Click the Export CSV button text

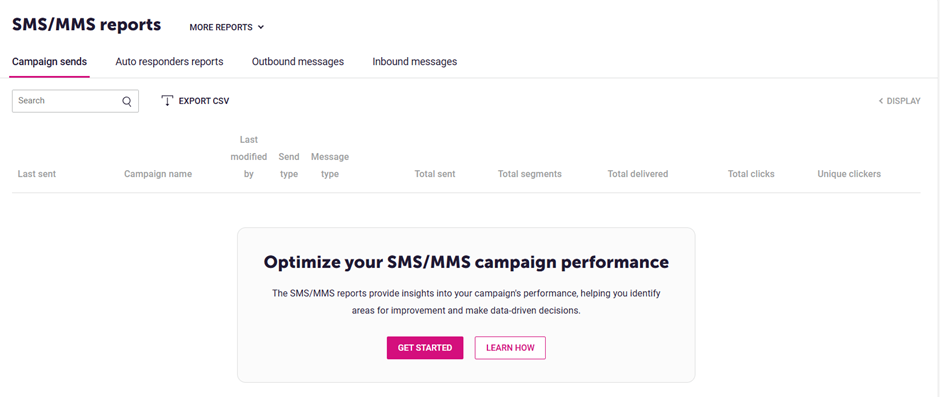pyautogui.click(x=204, y=101)
